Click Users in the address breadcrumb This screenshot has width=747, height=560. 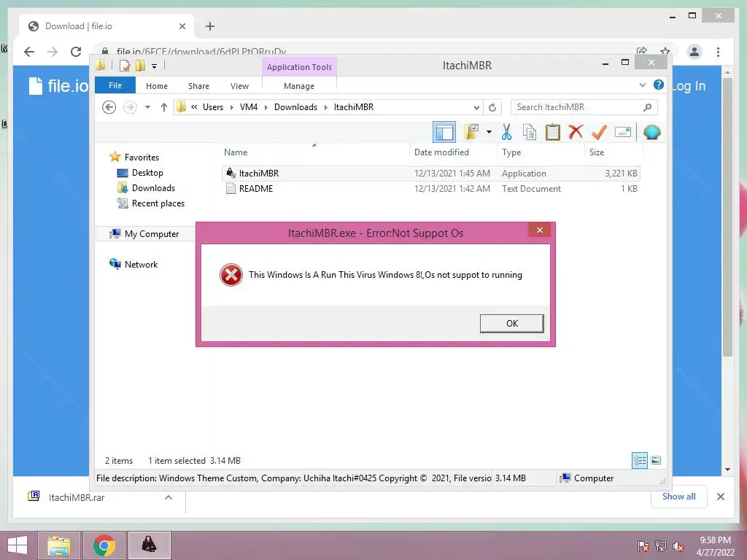[213, 107]
